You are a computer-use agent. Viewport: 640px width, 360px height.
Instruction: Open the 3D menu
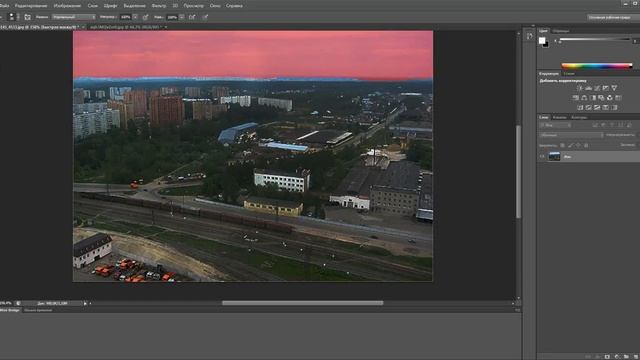[175, 6]
